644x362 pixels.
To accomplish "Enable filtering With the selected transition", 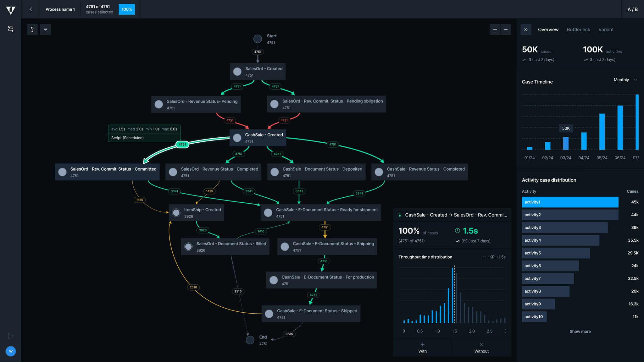I will click(x=422, y=348).
